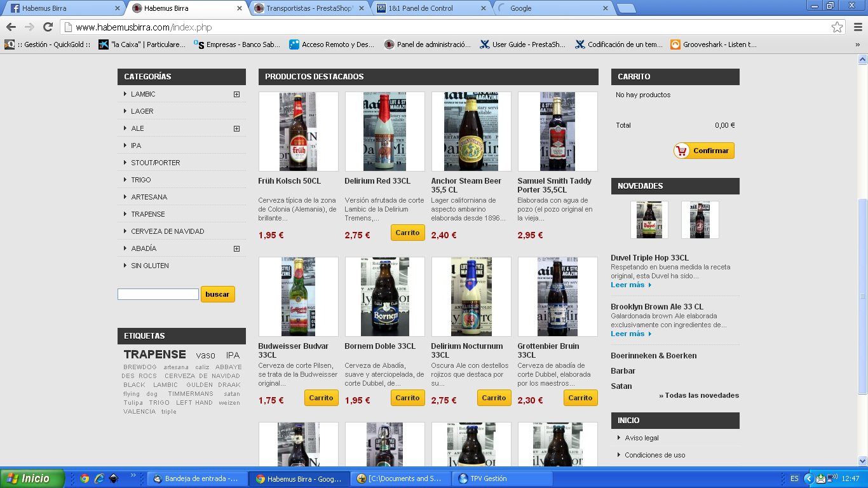Add Grottenbier Bruin 33CL to Carrito
This screenshot has width=868, height=488.
[x=580, y=398]
